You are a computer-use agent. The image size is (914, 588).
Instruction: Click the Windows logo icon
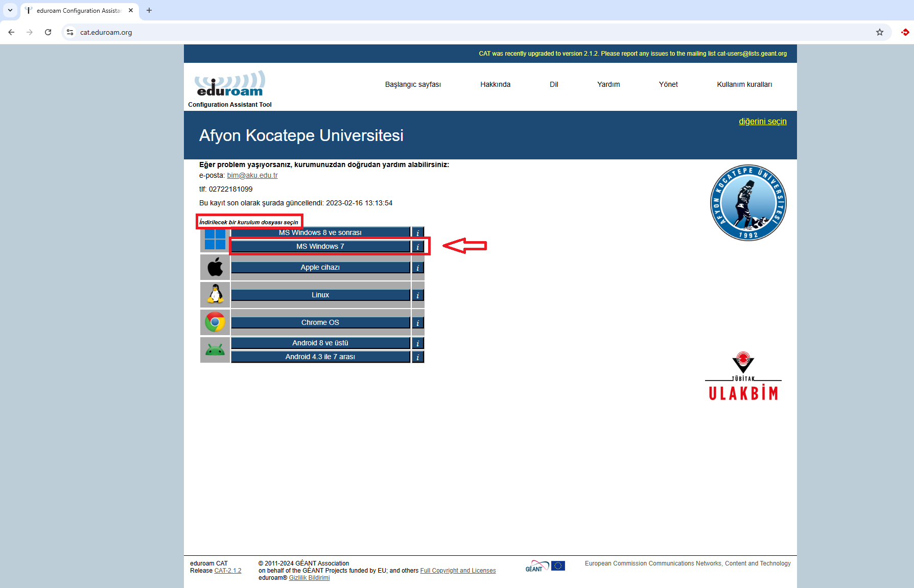215,239
